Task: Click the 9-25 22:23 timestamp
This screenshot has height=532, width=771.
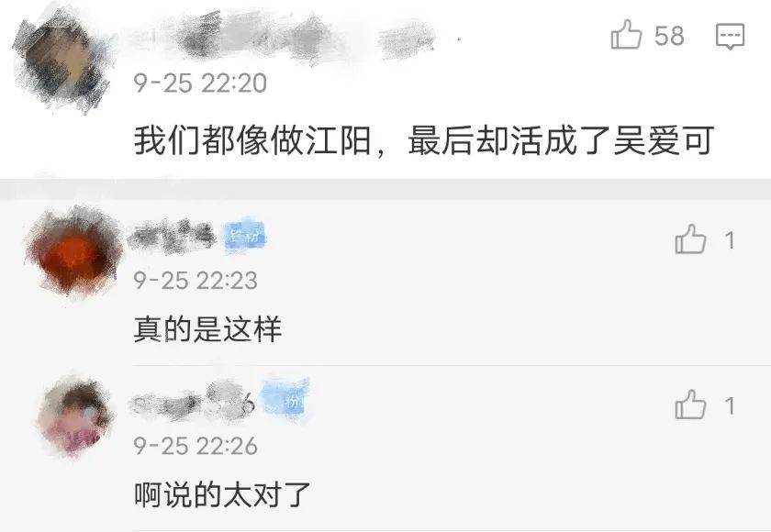Action: pyautogui.click(x=196, y=281)
